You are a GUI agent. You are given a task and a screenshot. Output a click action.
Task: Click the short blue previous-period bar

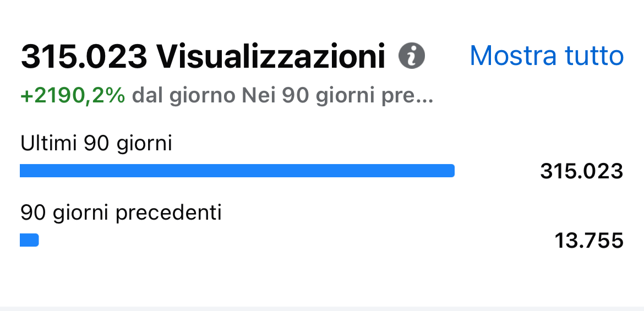(x=29, y=240)
